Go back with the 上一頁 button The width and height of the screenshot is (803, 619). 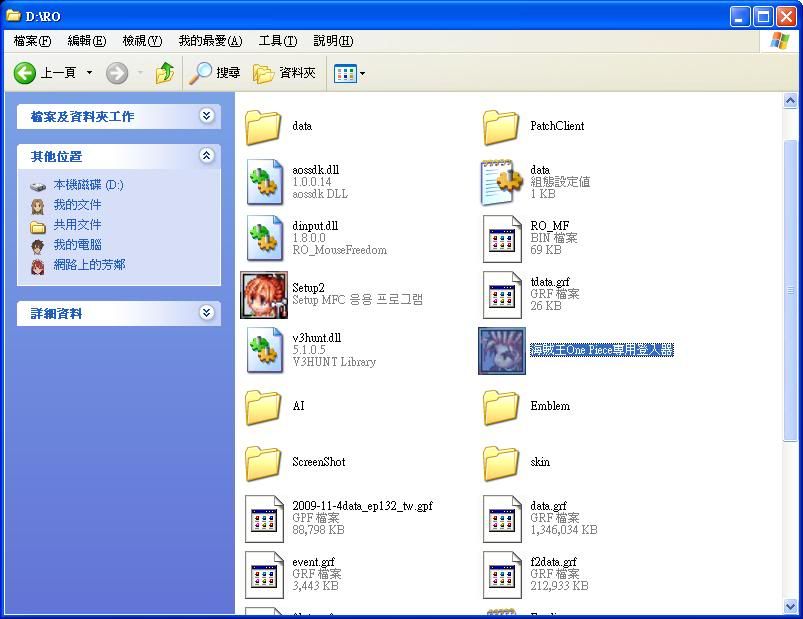(x=45, y=73)
